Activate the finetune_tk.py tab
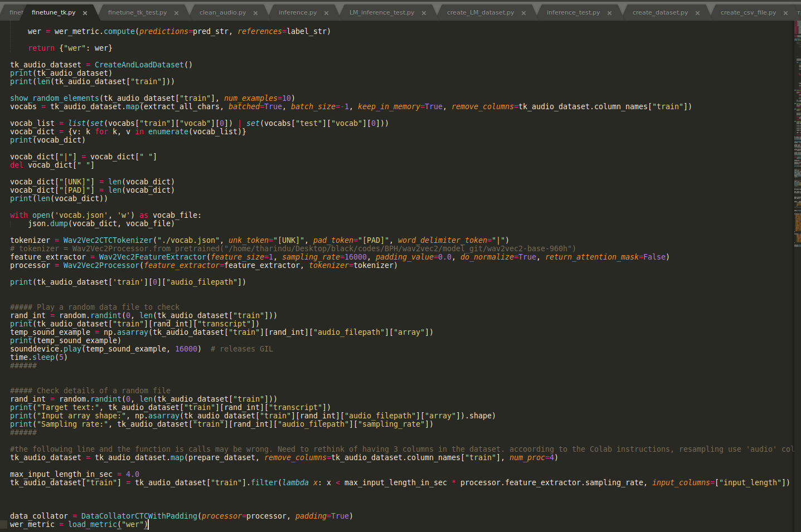Image resolution: width=801 pixels, height=532 pixels. click(54, 12)
